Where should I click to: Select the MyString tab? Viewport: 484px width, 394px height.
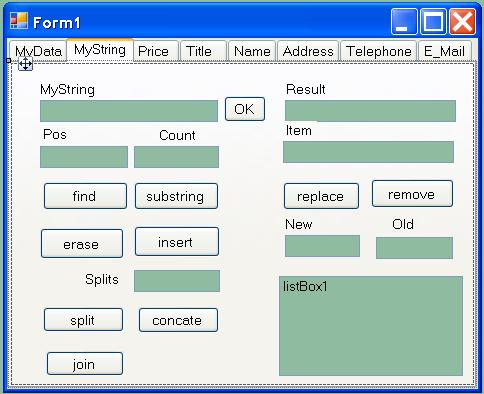(x=100, y=50)
